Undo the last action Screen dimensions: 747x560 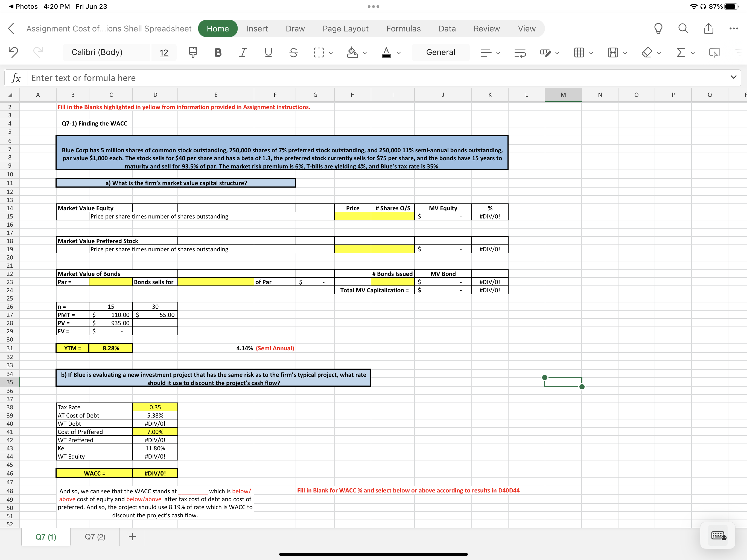[x=13, y=52]
